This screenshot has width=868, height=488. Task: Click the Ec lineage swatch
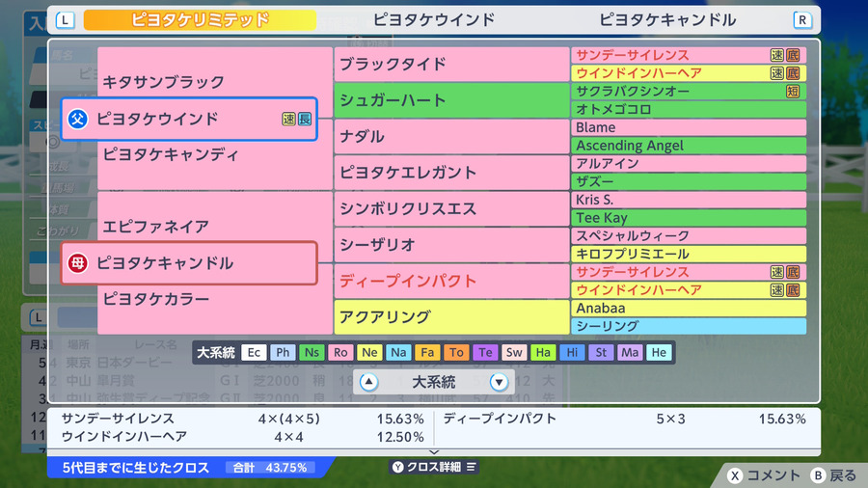click(254, 352)
